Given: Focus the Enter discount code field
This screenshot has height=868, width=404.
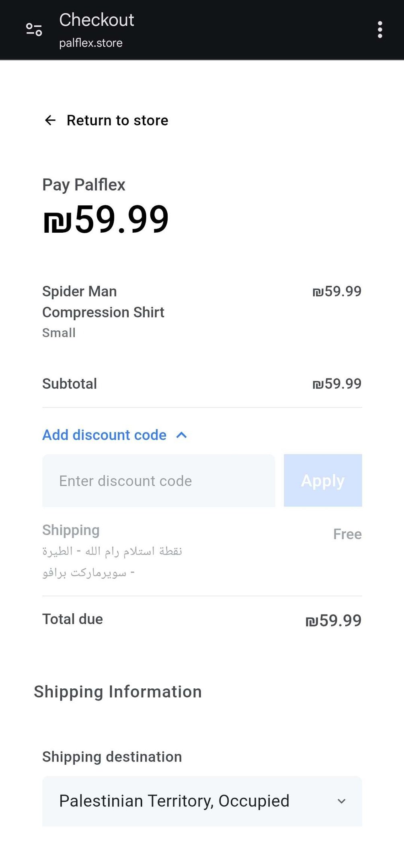Looking at the screenshot, I should point(158,481).
